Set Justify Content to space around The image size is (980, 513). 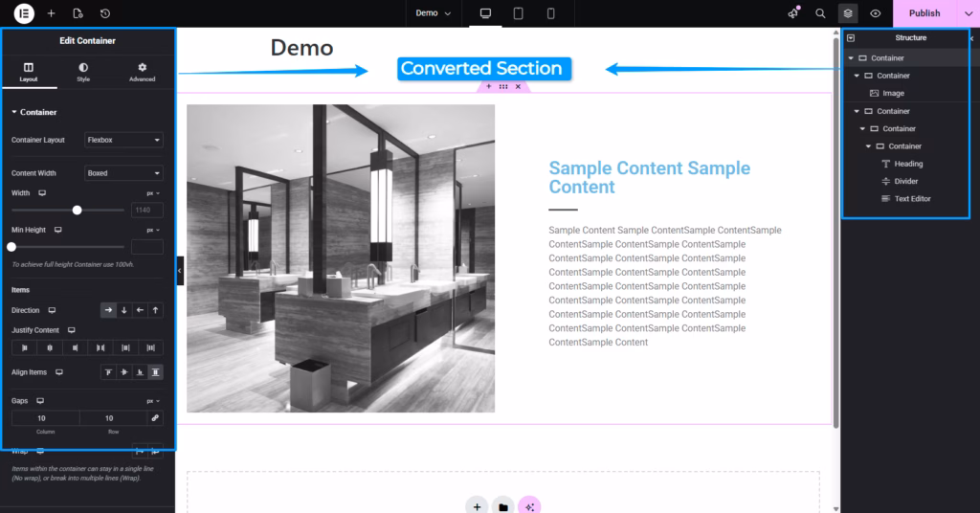pyautogui.click(x=125, y=348)
